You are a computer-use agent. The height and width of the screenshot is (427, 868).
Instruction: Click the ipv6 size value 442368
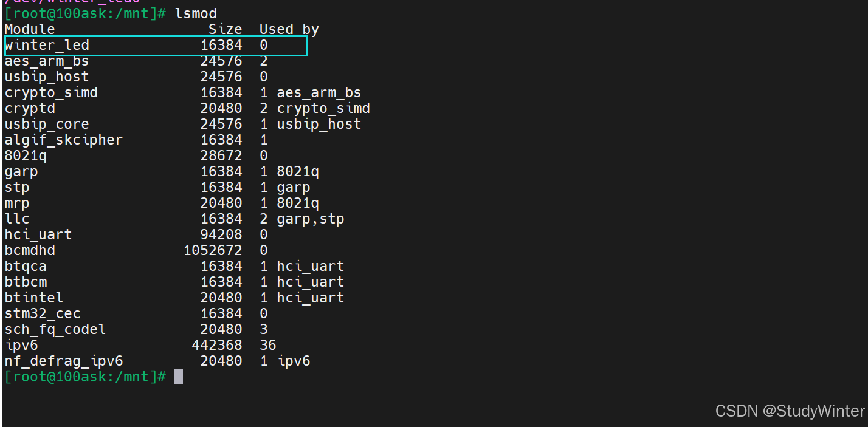point(217,345)
